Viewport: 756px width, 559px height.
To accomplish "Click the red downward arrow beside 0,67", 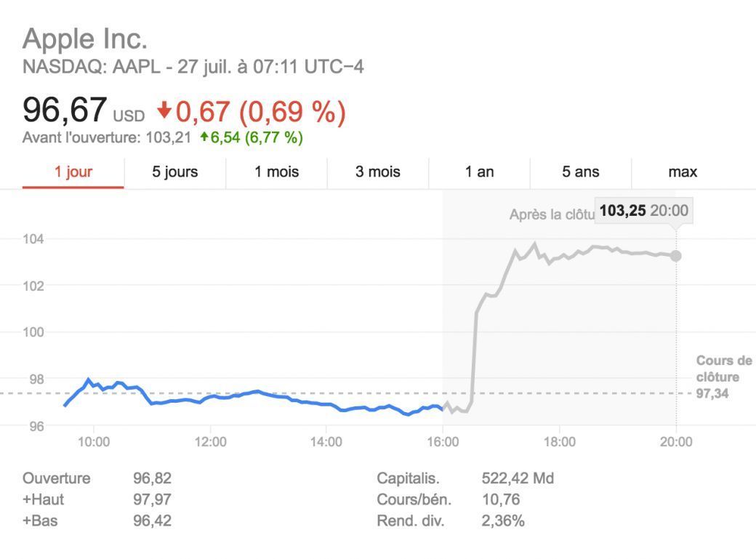I will point(166,110).
